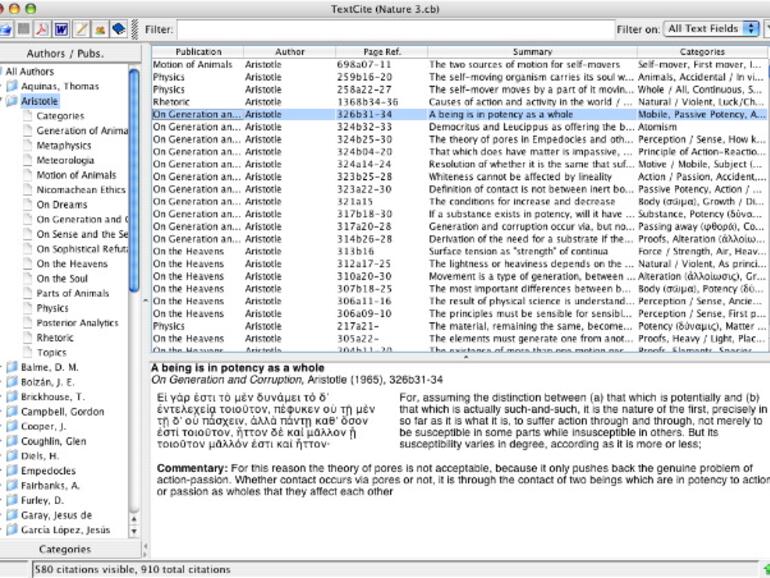The height and width of the screenshot is (578, 770).
Task: Collapse the Aristotle author node
Action: 2,101
